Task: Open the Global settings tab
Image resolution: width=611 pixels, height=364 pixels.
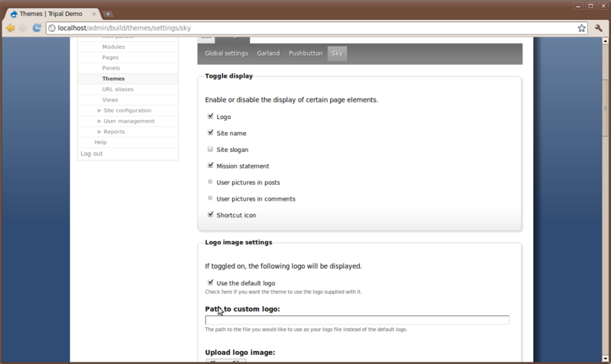Action: [226, 53]
